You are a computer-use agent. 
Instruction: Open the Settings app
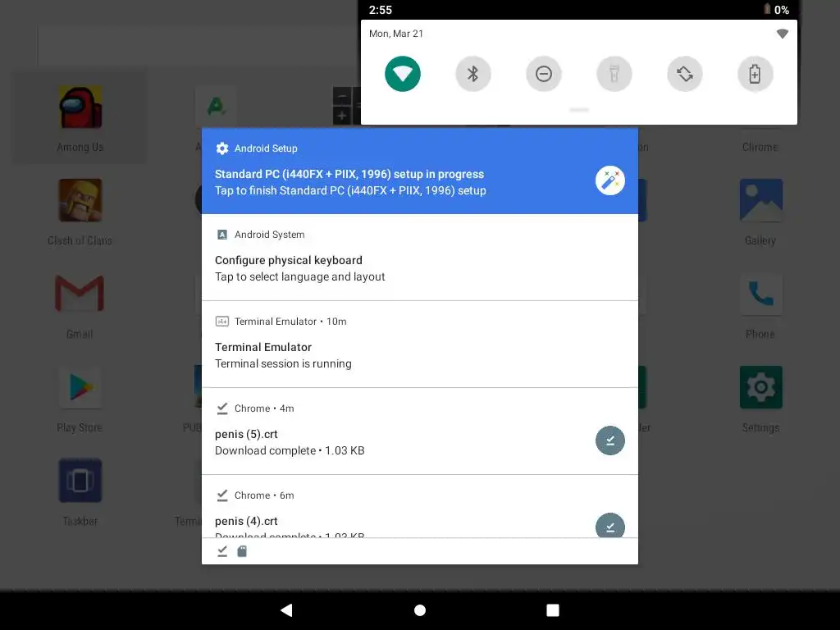pos(760,399)
